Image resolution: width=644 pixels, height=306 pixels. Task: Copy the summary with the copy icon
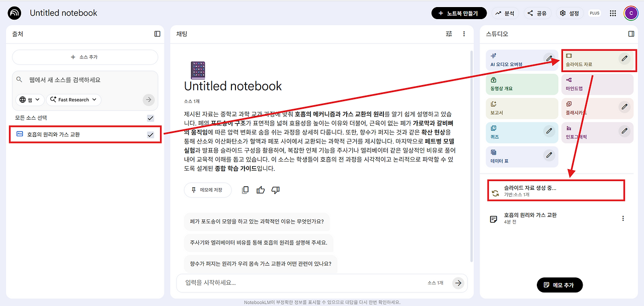point(246,190)
